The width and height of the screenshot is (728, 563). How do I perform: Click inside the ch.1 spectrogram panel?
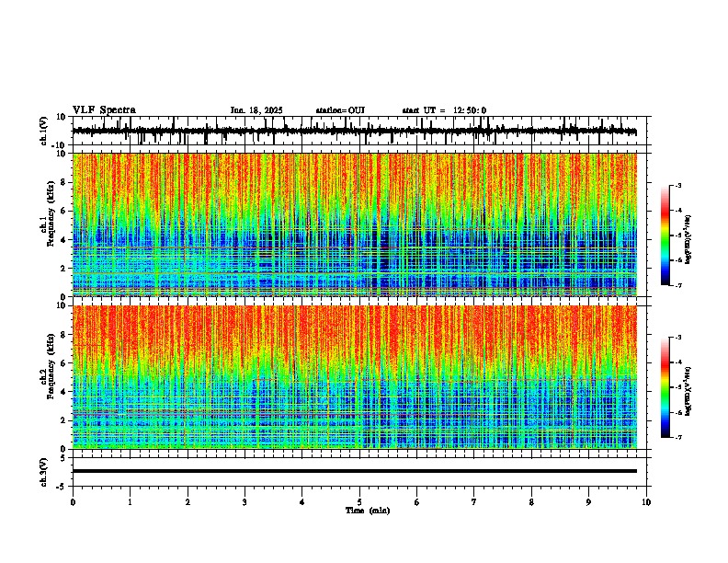pyautogui.click(x=355, y=224)
